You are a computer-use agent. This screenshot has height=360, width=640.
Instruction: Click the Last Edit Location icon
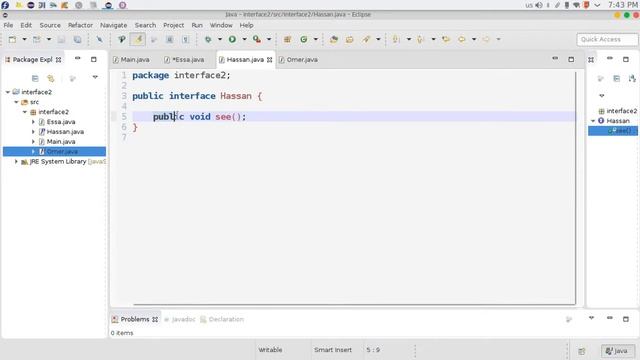pos(446,39)
